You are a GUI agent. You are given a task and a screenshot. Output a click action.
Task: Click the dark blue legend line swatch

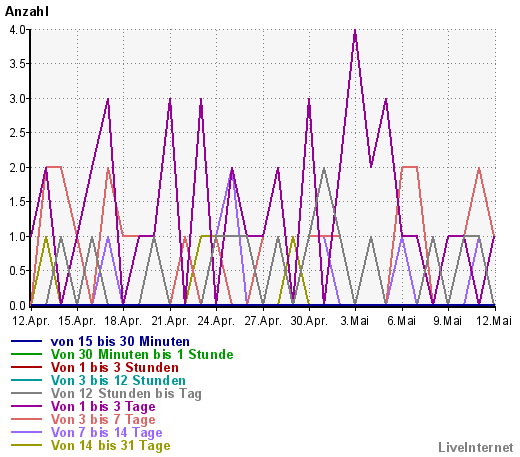(27, 341)
